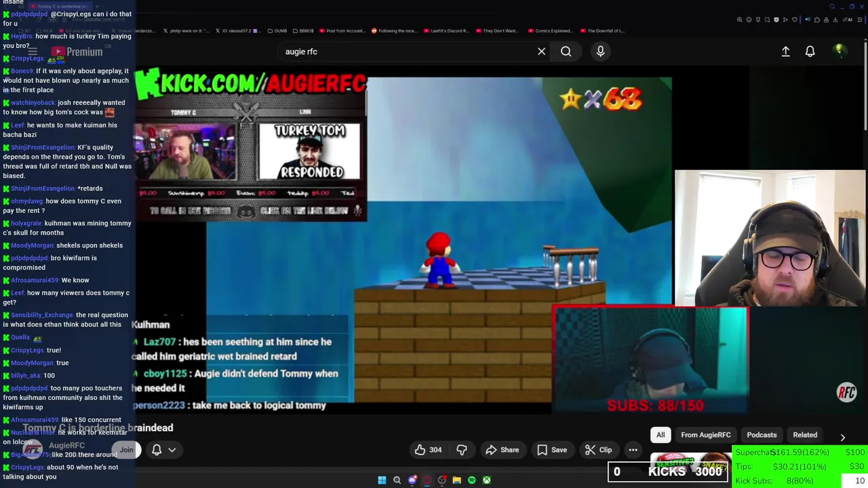Open the 'Comics Explained...' bookmark

coord(551,30)
